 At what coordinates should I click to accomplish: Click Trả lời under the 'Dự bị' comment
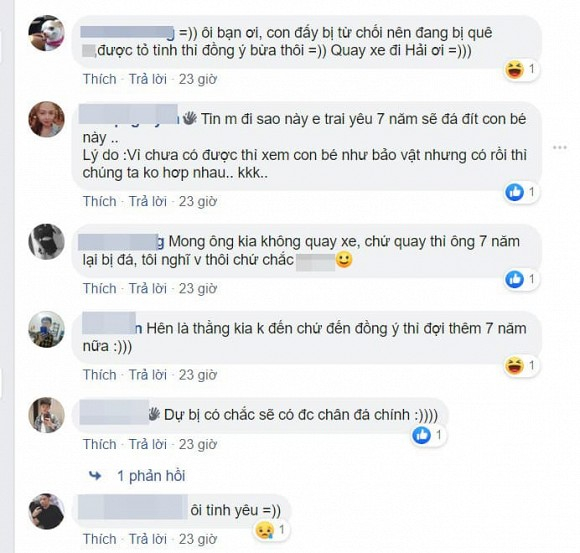pyautogui.click(x=148, y=444)
